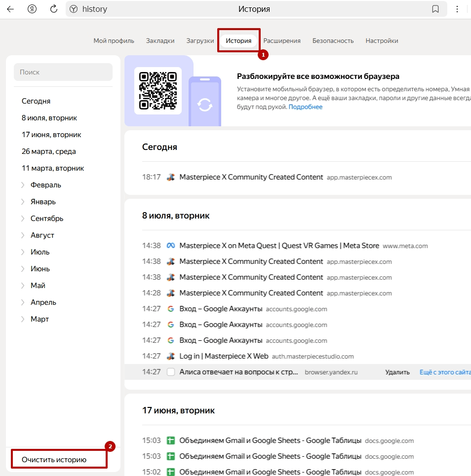This screenshot has width=471, height=476.
Task: Bookmark this page with the bookmark icon
Action: pos(435,9)
